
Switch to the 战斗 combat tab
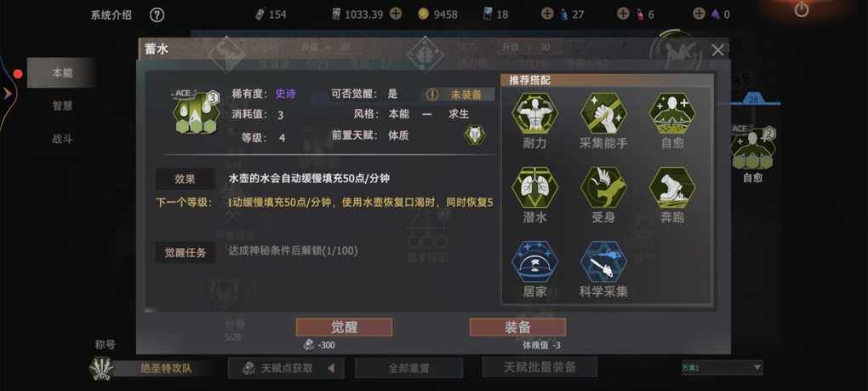[62, 139]
